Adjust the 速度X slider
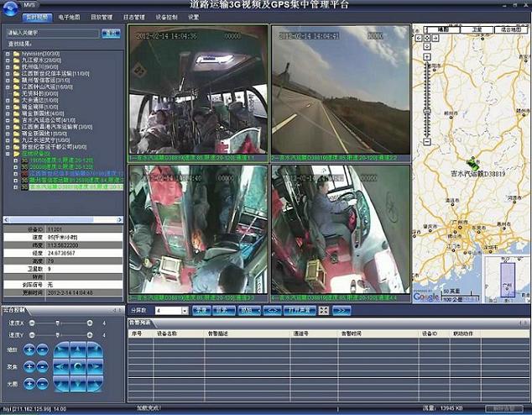Screen dimensions: 532x415 pos(56,323)
